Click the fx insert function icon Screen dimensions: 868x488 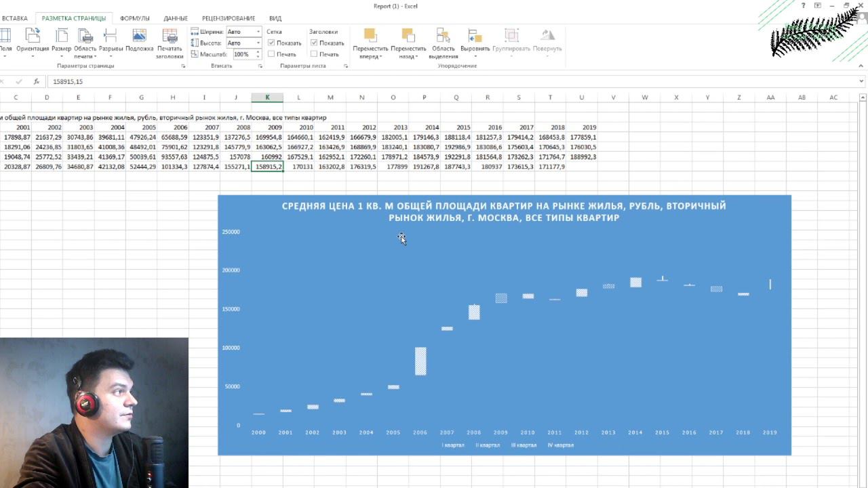[36, 81]
